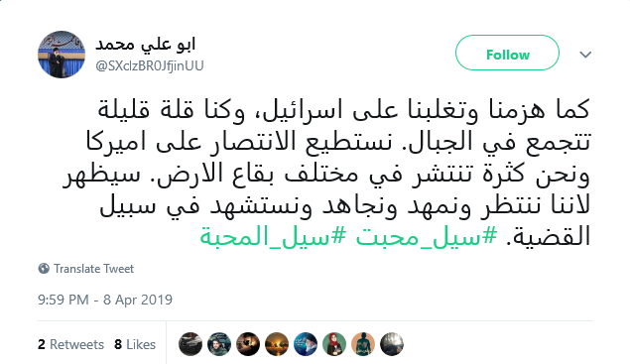Screen dimensions: 630x364
Task: Click the Translate Tweet link
Action: pyautogui.click(x=93, y=269)
